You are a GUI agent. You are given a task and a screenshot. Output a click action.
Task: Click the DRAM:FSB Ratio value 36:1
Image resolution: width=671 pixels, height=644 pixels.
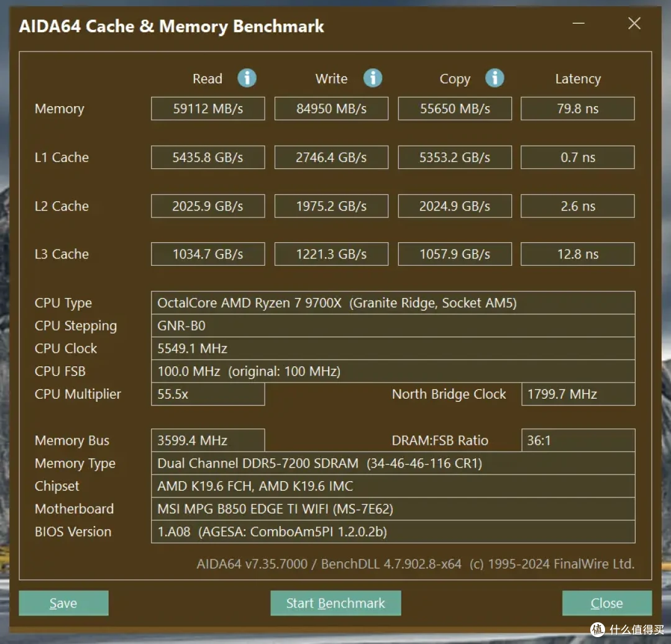(x=578, y=440)
